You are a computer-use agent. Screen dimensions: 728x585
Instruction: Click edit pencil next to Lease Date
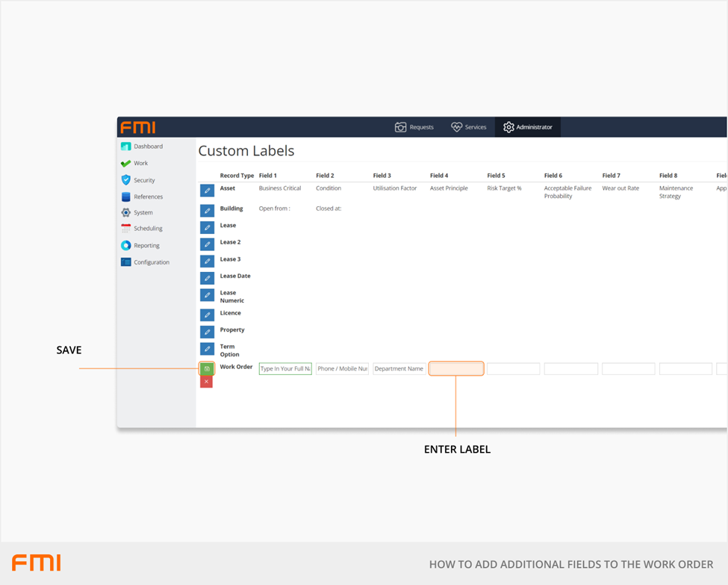click(x=207, y=278)
